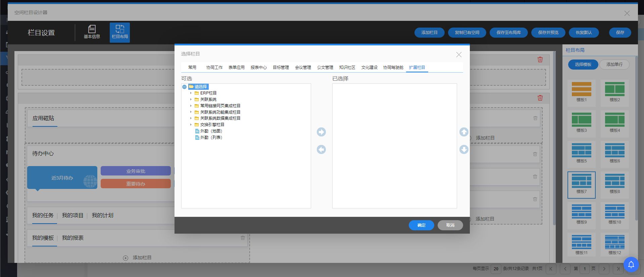Image resolution: width=644 pixels, height=277 pixels.
Task: Click the move-right arrow to add column
Action: 321,132
